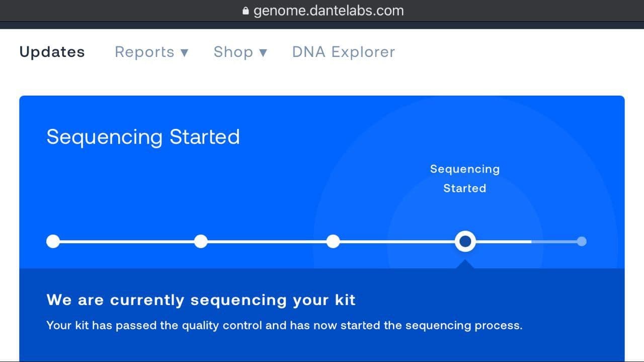
Task: Select the faded final step dot
Action: point(582,242)
